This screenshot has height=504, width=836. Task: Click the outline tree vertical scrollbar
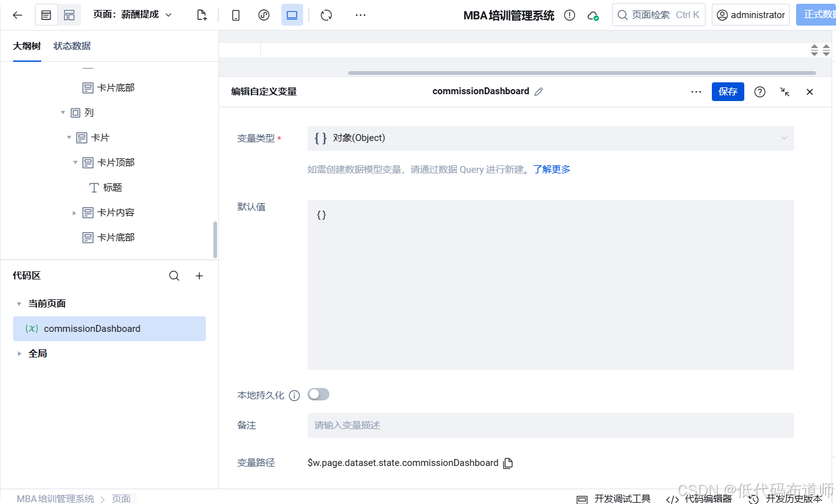[x=215, y=240]
